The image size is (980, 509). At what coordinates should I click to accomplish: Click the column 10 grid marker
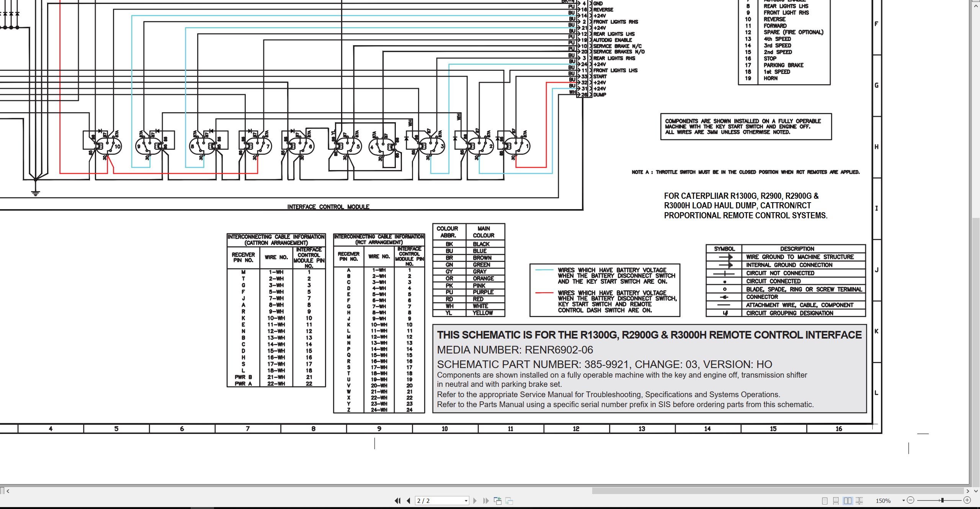point(445,429)
